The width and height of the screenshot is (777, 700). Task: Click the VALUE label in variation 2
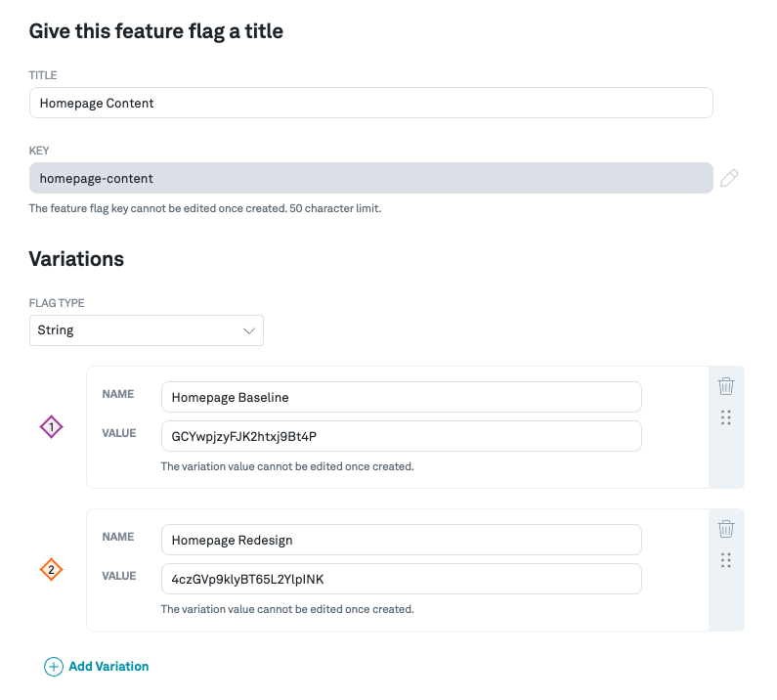pyautogui.click(x=119, y=576)
